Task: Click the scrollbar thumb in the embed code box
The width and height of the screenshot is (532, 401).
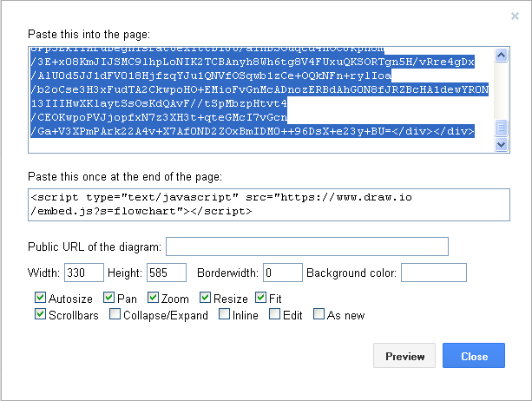Action: pos(501,128)
